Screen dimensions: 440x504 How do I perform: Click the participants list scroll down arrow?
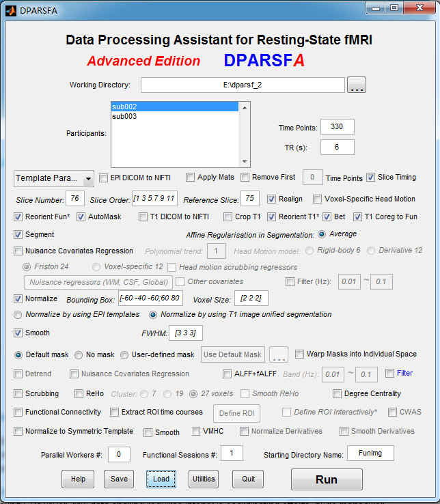click(245, 161)
